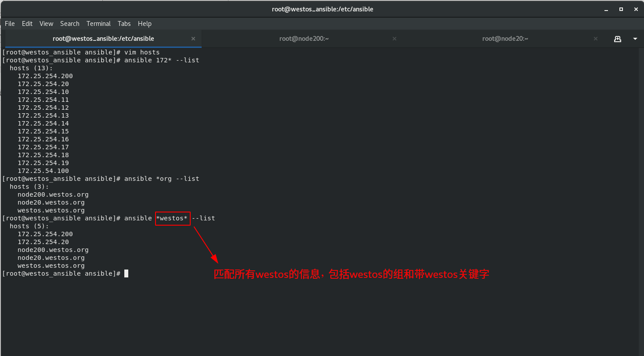Click the 'hosts (5):' line
The image size is (644, 356).
click(29, 226)
